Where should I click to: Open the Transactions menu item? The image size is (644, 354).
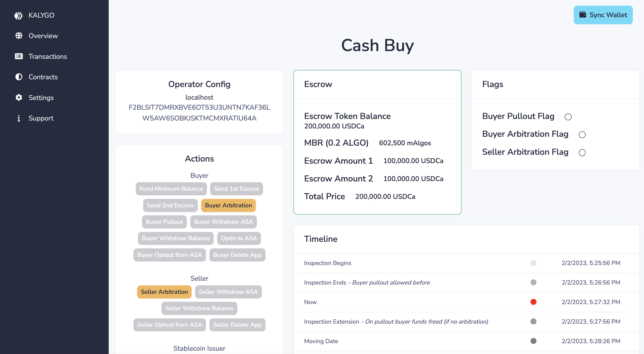click(48, 56)
